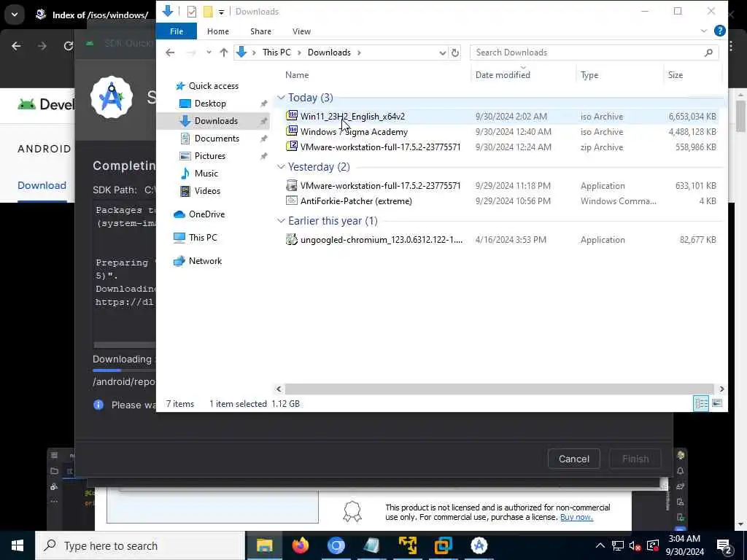The image size is (747, 560).
Task: Show hidden system tray icons
Action: click(600, 545)
